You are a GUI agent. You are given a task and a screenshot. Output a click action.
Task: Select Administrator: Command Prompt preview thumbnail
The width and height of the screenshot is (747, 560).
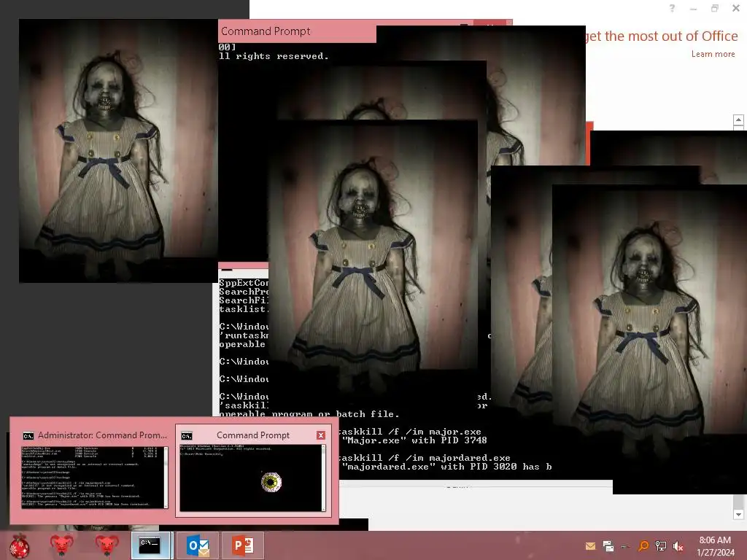coord(94,478)
